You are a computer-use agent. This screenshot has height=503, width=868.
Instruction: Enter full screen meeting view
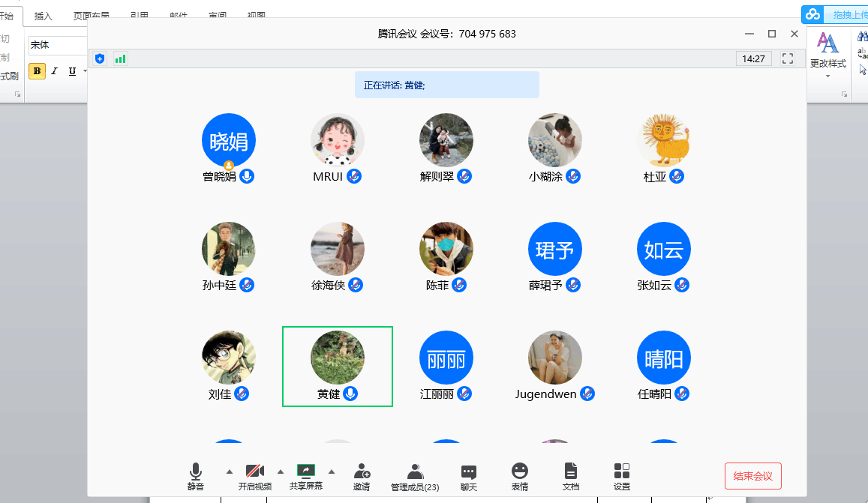[788, 58]
